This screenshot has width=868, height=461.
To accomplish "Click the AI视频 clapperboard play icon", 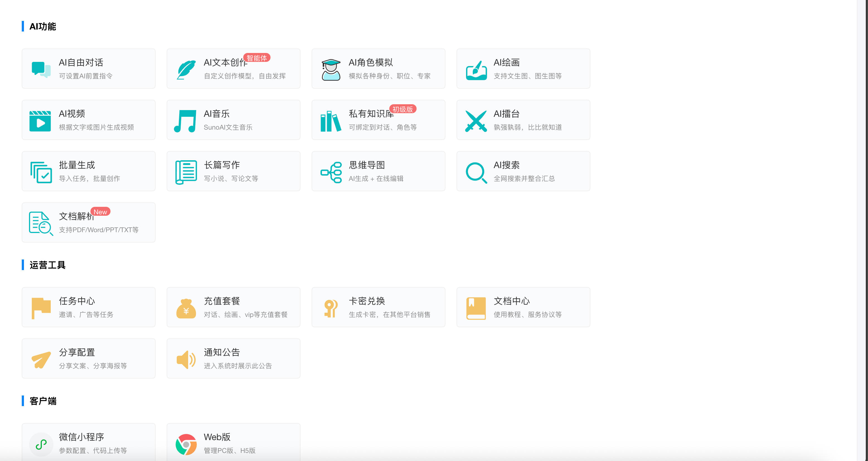I will click(40, 121).
